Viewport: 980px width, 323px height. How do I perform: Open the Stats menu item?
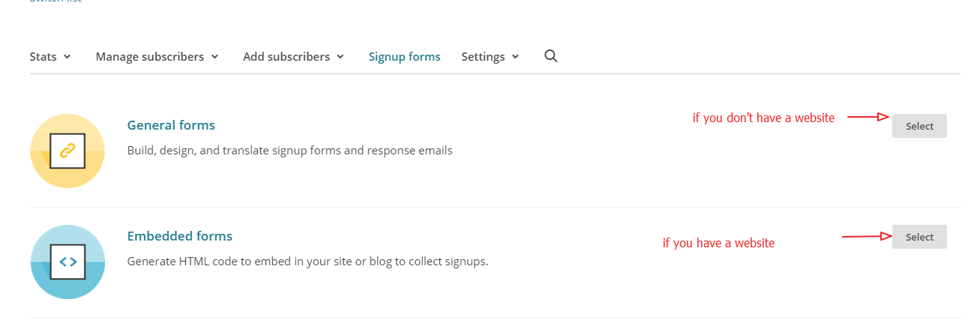tap(43, 57)
